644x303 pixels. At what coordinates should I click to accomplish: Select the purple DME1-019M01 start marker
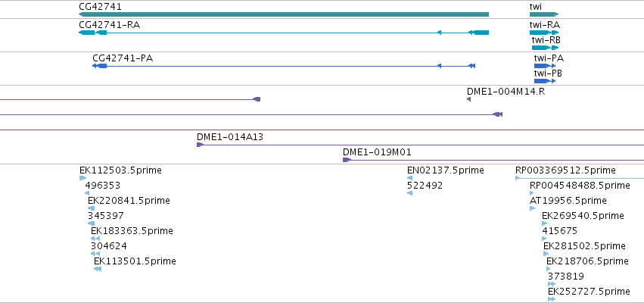[x=347, y=160]
